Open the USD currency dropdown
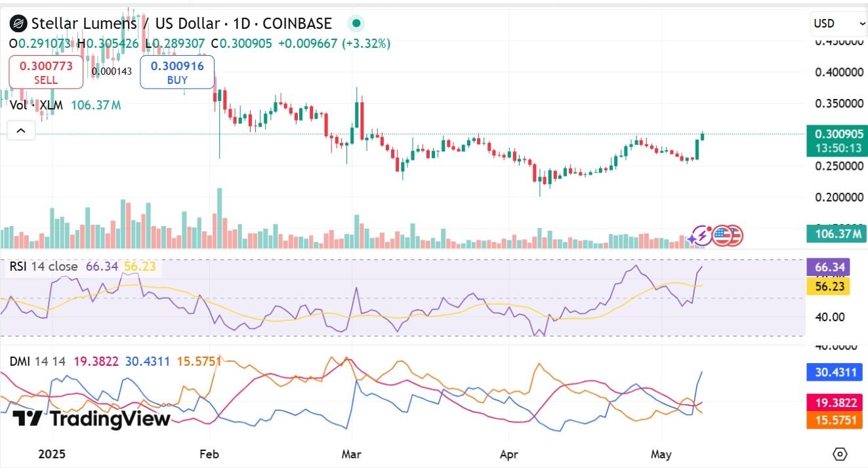Image resolution: width=868 pixels, height=468 pixels. 839,24
